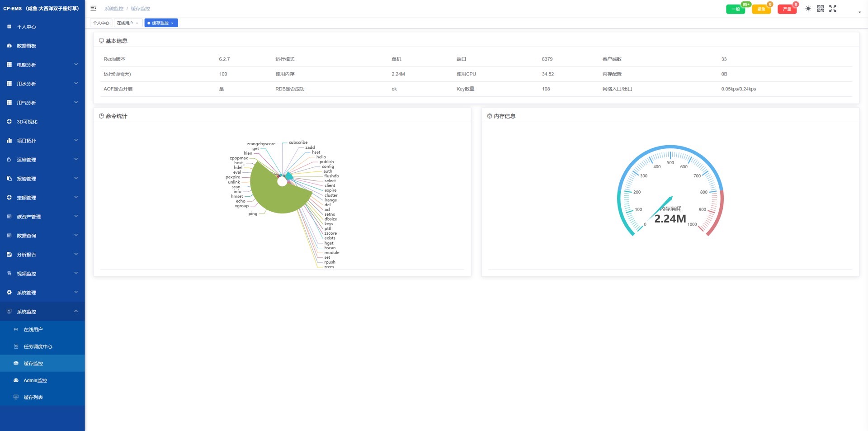
Task: Click the green 一般 alarm button
Action: click(x=736, y=9)
